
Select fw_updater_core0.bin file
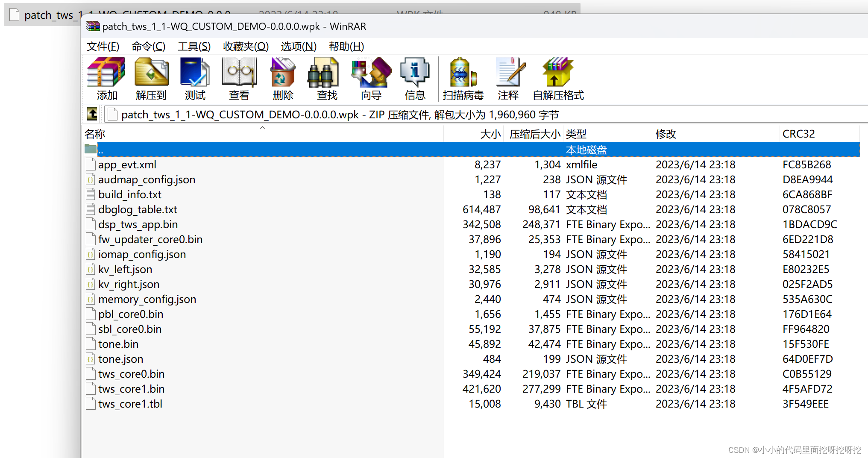(150, 239)
